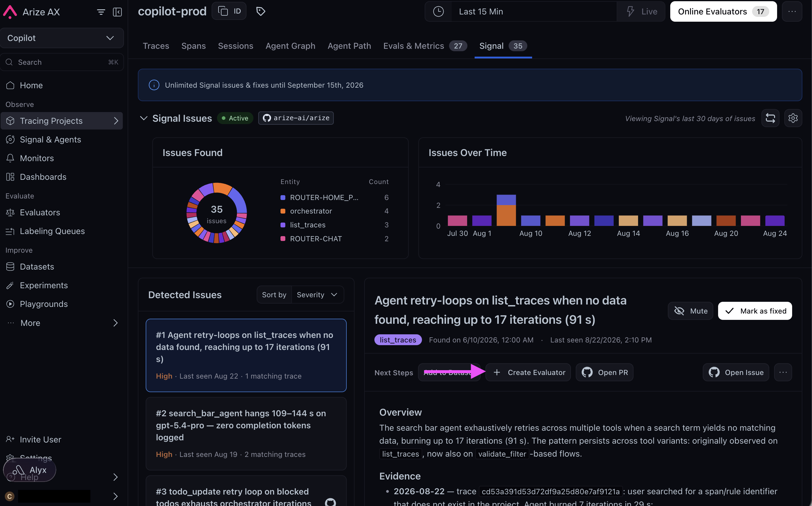
Task: Open the Last 15 Min time range selector
Action: (x=534, y=12)
